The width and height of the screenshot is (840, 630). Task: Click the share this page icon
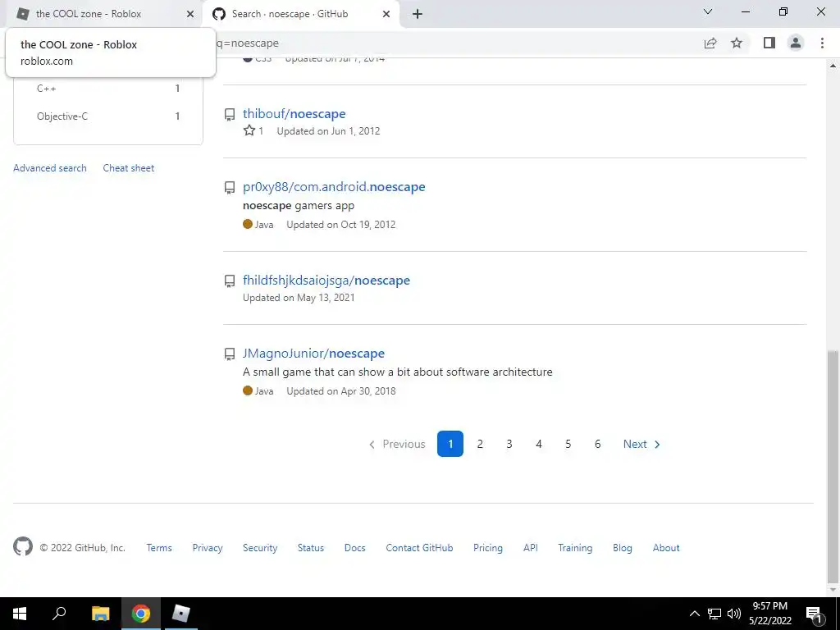click(710, 43)
